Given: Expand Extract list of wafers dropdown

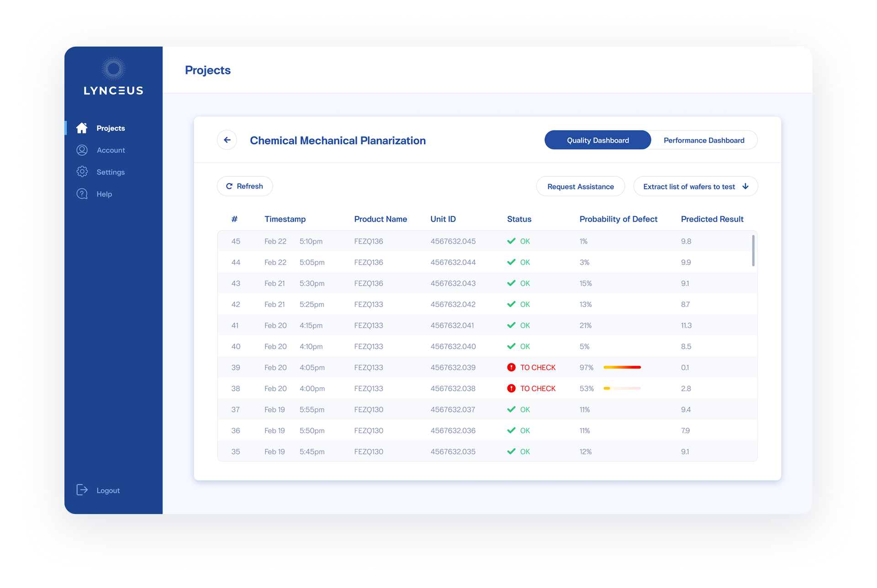Looking at the screenshot, I should [695, 186].
